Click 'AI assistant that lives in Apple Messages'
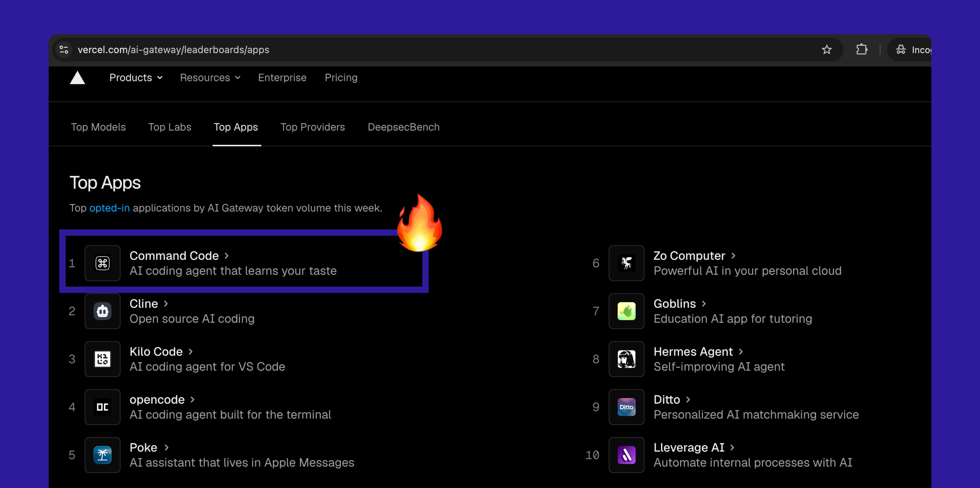 pos(242,463)
